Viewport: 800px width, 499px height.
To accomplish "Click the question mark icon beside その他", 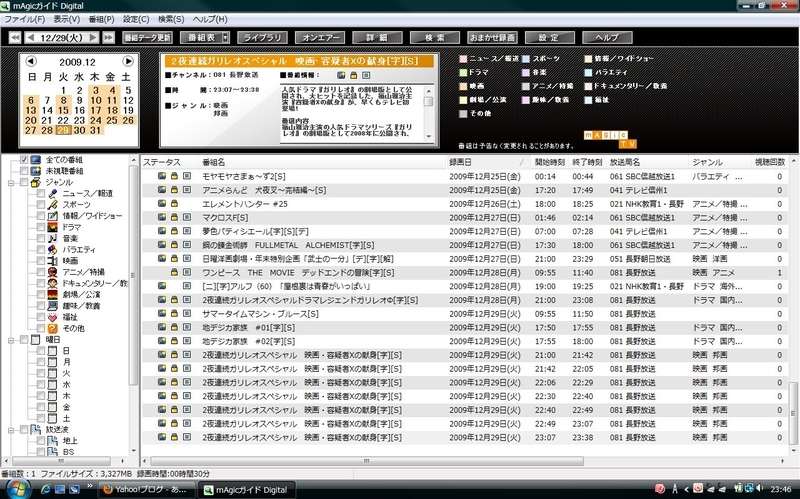I will pos(53,328).
